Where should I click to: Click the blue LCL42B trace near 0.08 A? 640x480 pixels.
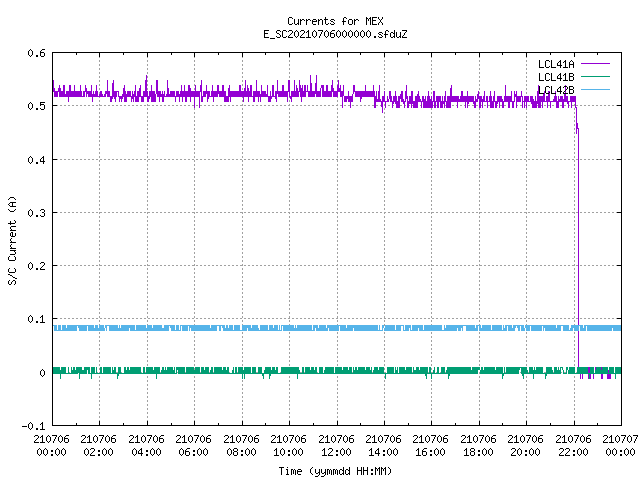point(337,328)
